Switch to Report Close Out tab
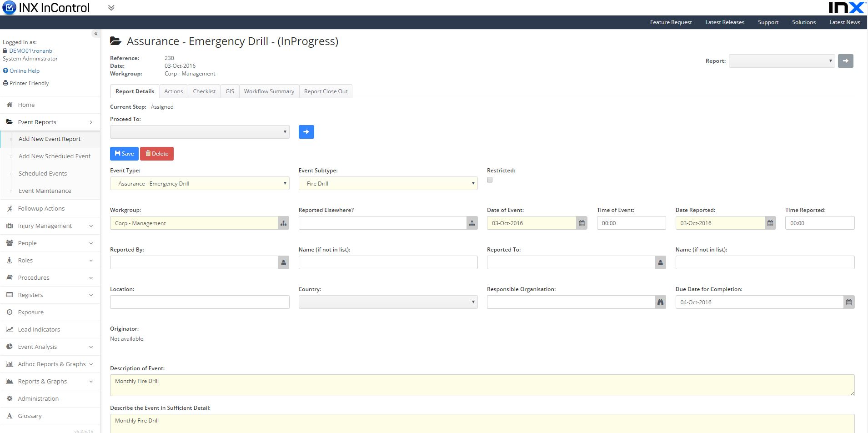This screenshot has width=868, height=433. point(326,91)
